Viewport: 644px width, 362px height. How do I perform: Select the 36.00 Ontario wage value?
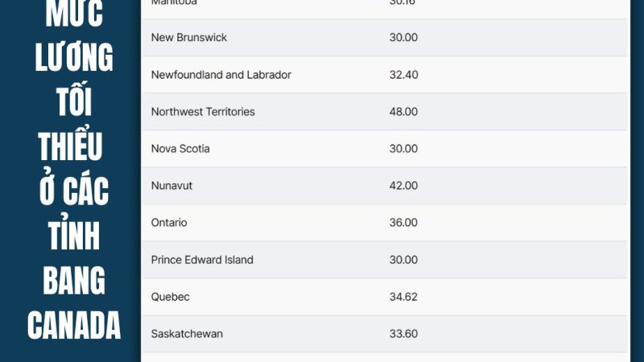403,223
